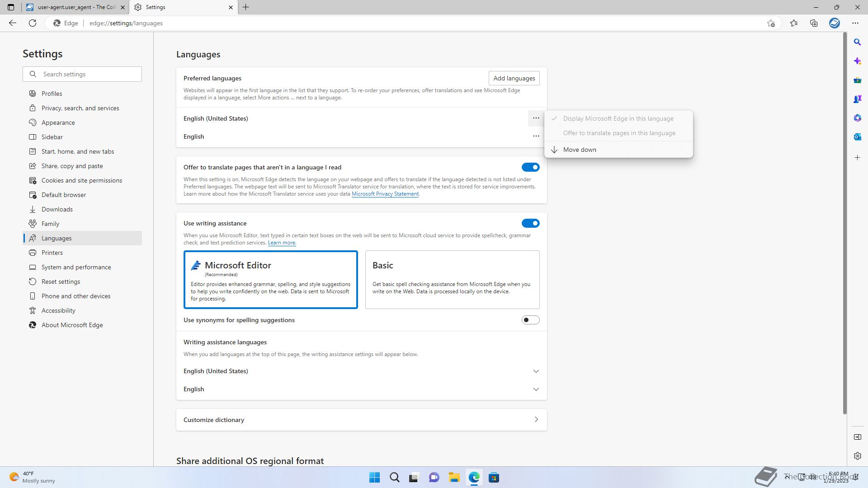Open the Settings and more ellipsis menu
Image resolution: width=868 pixels, height=488 pixels.
click(855, 23)
